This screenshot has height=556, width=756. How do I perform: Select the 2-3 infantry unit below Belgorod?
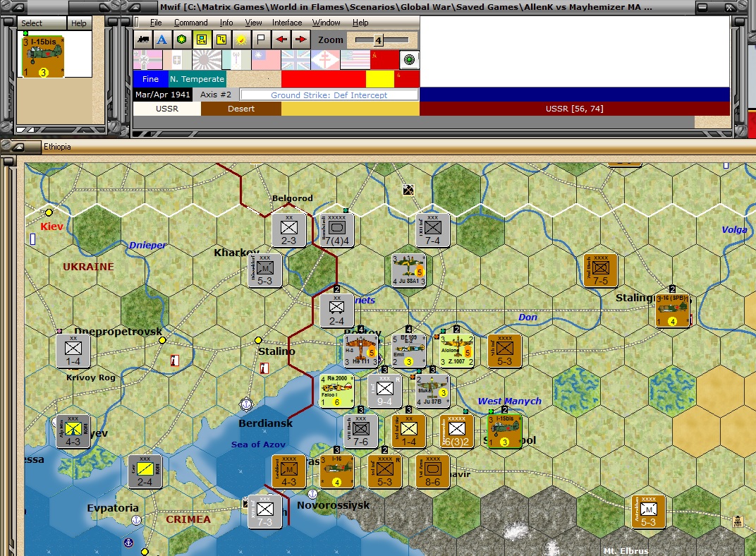pyautogui.click(x=289, y=230)
